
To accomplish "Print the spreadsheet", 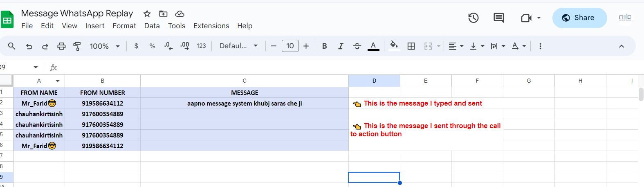I will coord(61,46).
